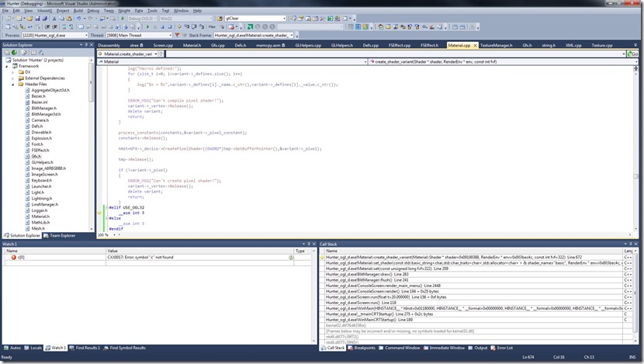Collapse the Header Files folder in Solution Explorer
Viewport: 644px width, 364px height.
click(x=12, y=85)
